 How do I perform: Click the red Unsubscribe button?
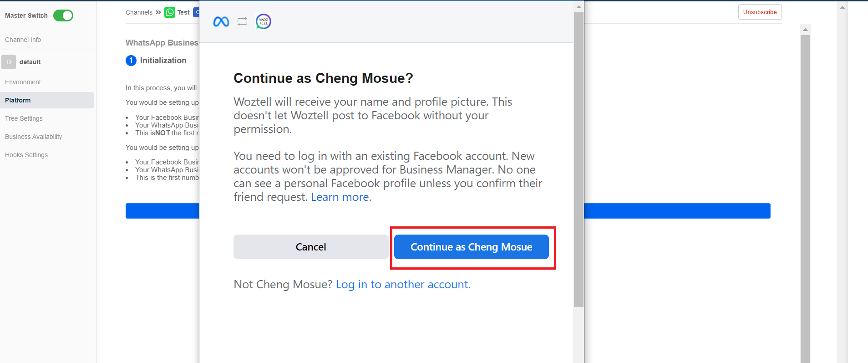point(760,12)
